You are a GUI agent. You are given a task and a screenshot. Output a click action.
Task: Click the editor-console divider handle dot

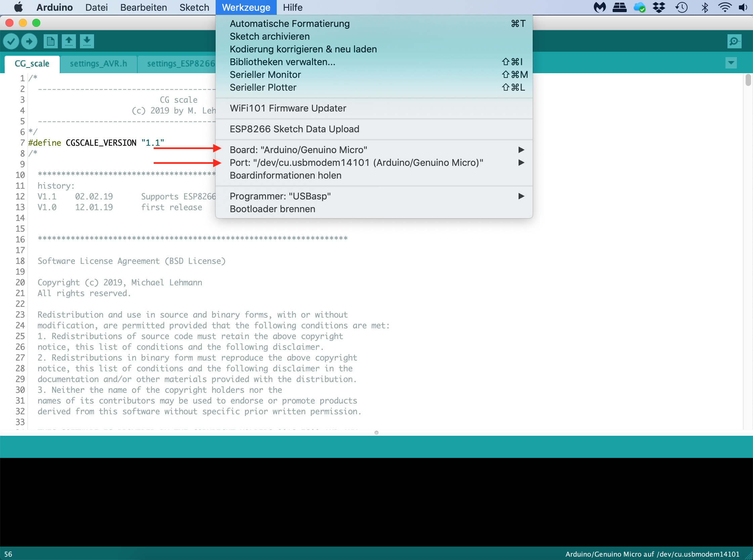(376, 433)
